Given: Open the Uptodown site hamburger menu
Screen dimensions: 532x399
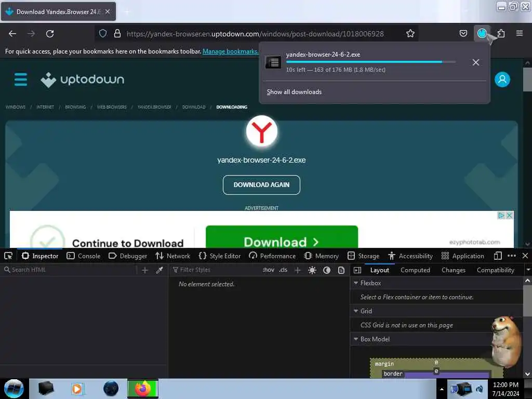Looking at the screenshot, I should coord(21,79).
